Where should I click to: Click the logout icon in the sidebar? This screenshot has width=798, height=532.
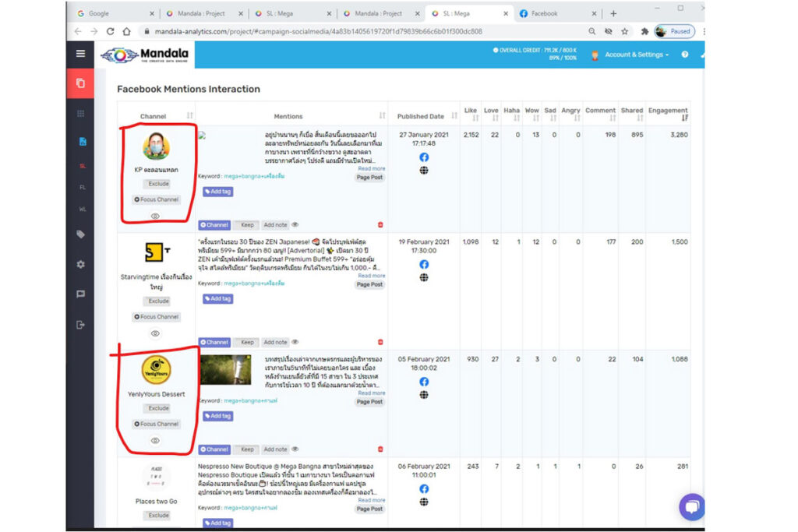(x=80, y=325)
